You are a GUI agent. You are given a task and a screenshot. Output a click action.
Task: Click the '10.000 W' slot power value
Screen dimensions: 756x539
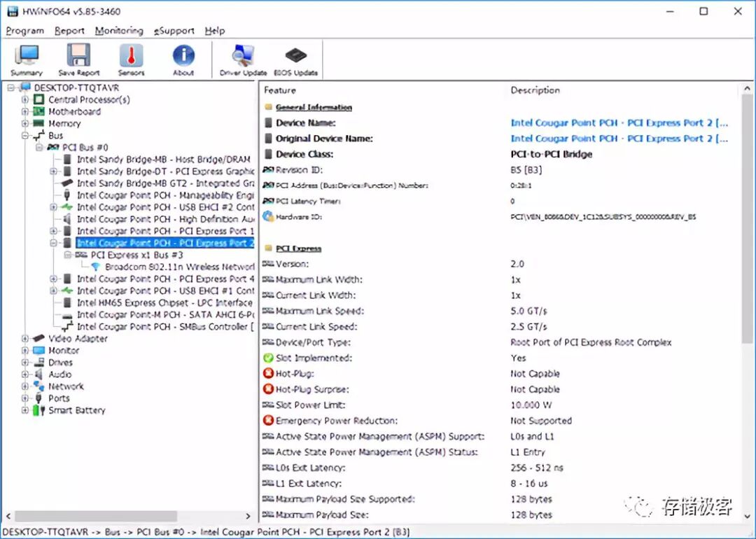[531, 405]
